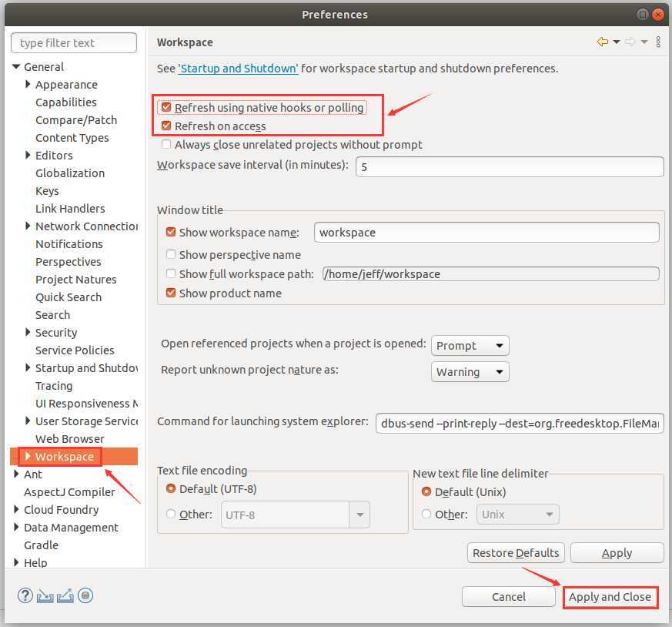The image size is (672, 627).
Task: Open the Warning project nature dropdown
Action: tap(470, 372)
